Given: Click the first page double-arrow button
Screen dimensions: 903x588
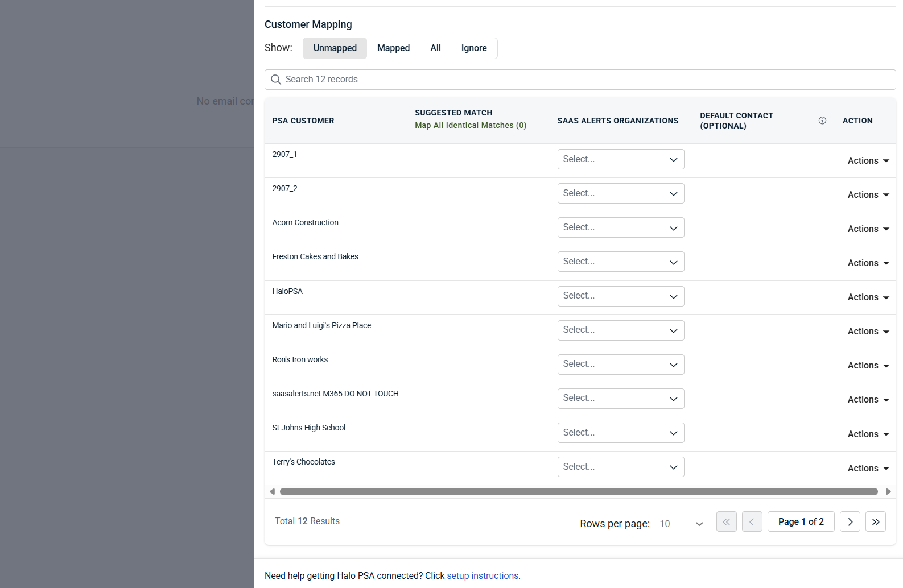Looking at the screenshot, I should point(727,521).
